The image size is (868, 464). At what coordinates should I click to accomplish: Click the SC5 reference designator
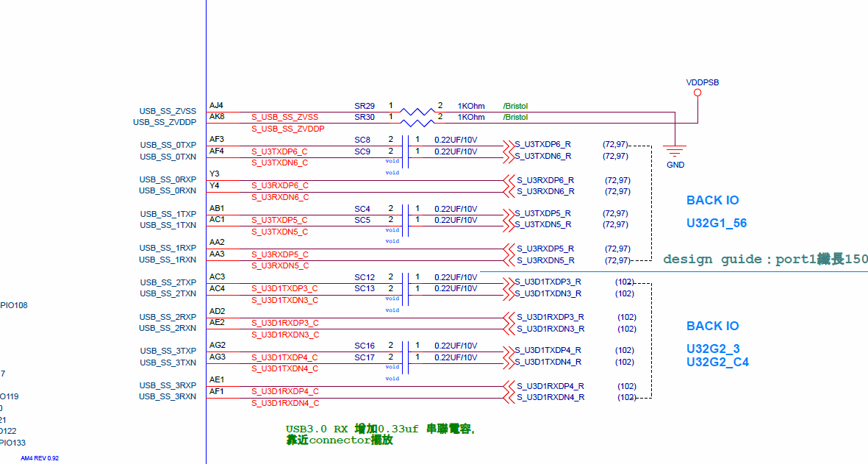click(362, 221)
